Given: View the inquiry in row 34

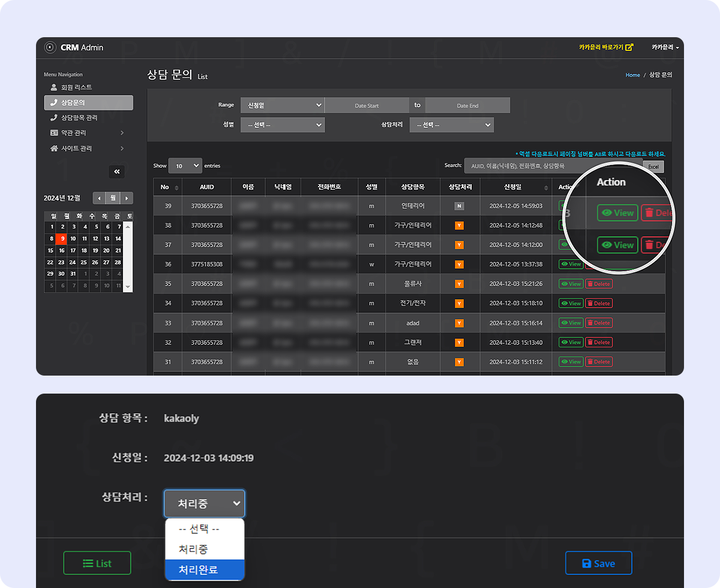Looking at the screenshot, I should point(571,303).
